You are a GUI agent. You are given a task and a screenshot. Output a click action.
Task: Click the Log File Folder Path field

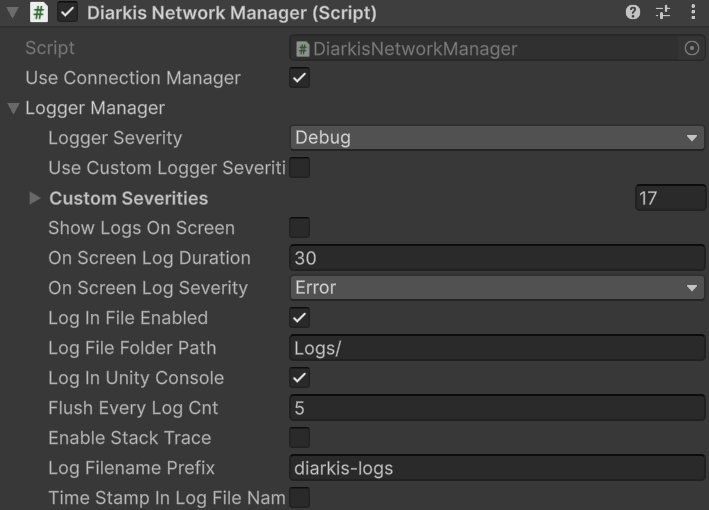tap(497, 348)
